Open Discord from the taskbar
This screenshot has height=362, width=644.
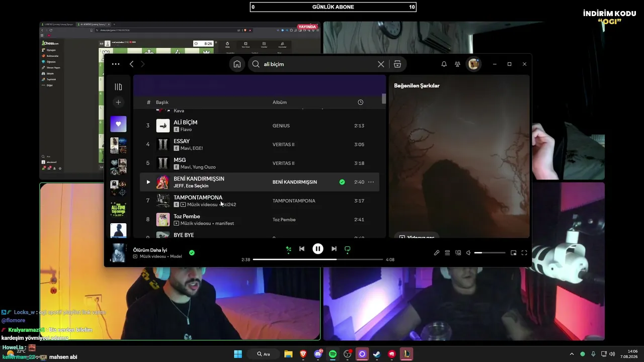[318, 354]
